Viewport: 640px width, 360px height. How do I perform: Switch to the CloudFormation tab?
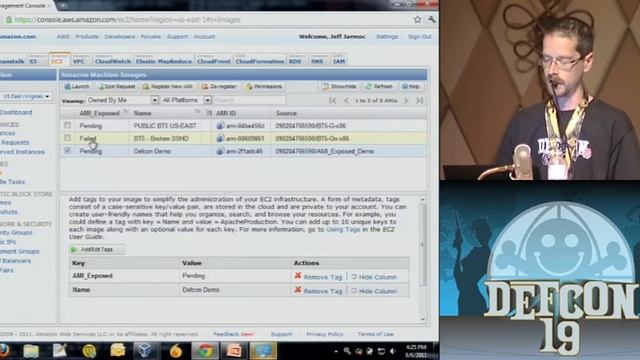260,60
